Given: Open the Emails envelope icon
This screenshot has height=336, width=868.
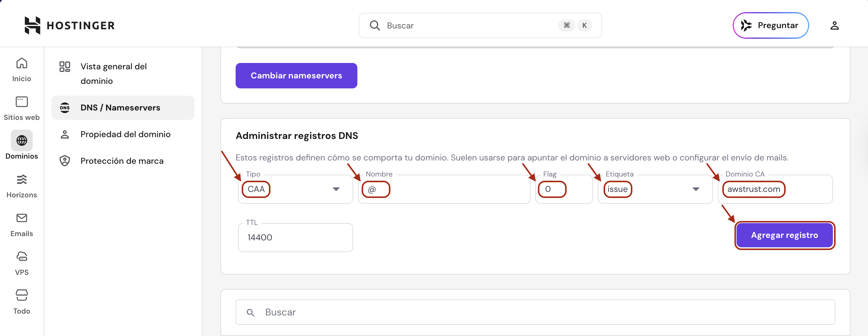Looking at the screenshot, I should click(x=22, y=218).
